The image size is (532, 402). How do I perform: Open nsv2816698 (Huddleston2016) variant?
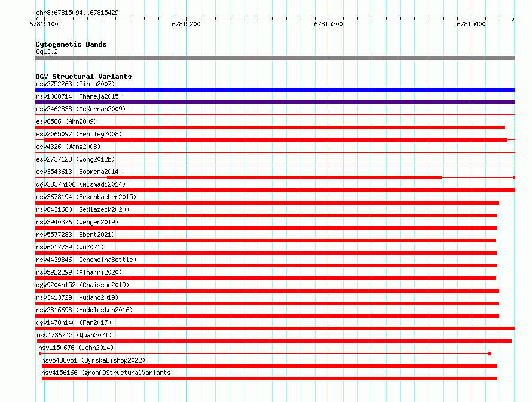pos(84,310)
